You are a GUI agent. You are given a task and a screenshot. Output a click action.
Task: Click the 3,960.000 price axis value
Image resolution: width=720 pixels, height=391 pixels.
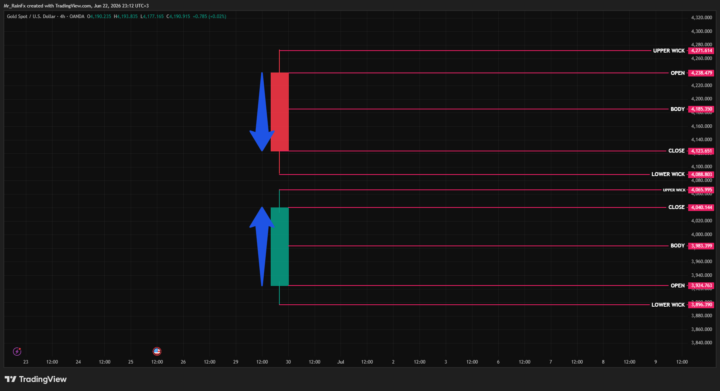click(701, 262)
